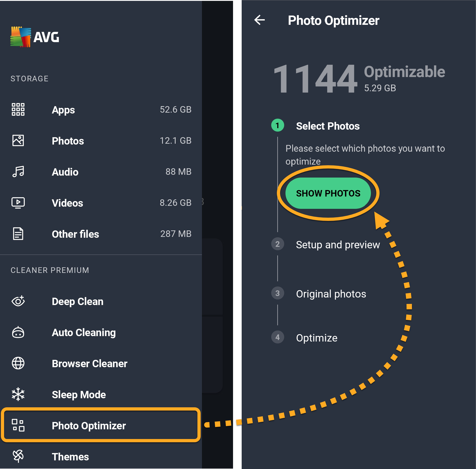Click the back arrow in Photo Optimizer

[259, 20]
